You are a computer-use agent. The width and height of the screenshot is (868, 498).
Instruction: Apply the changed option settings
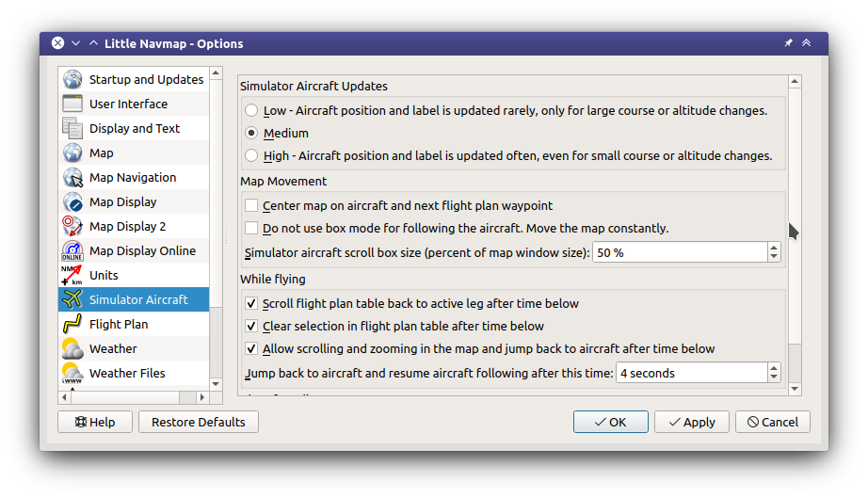(x=691, y=422)
